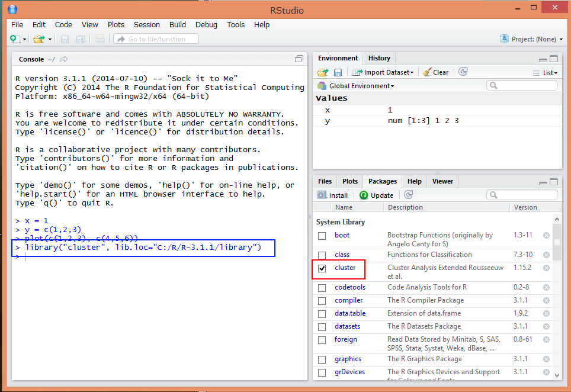Remove the foreign package
This screenshot has height=392, width=571.
pos(546,339)
